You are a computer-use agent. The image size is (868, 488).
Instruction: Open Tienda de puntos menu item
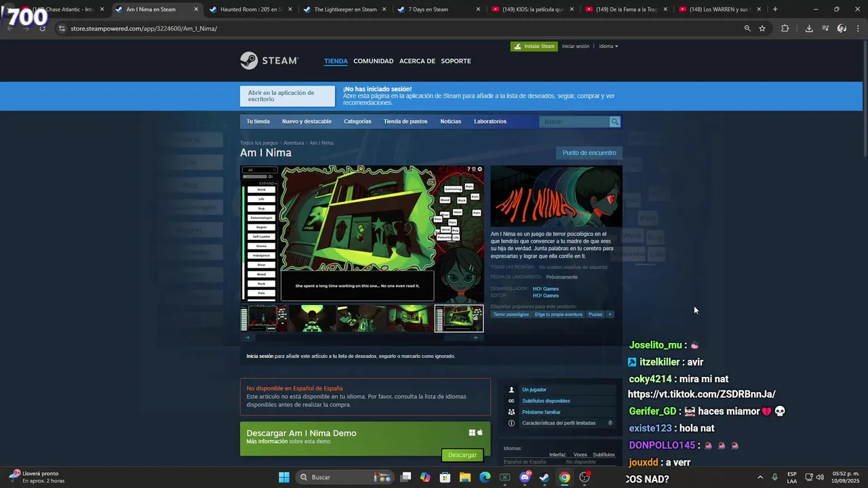(x=406, y=121)
